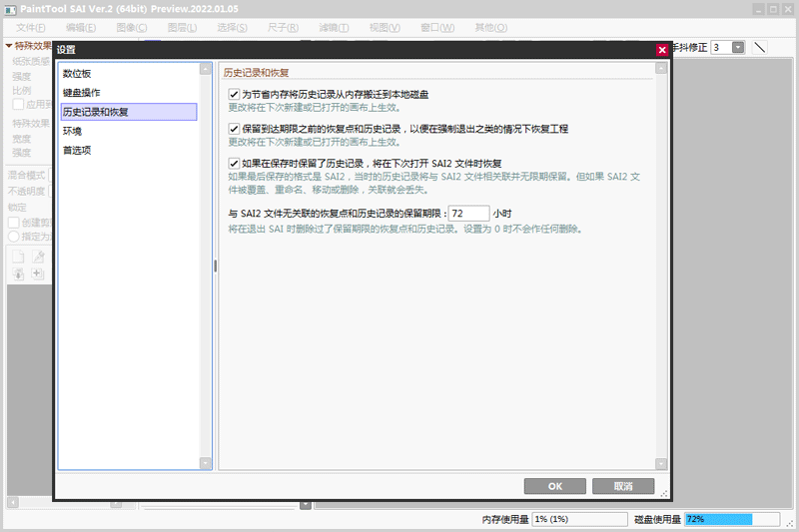Select 数位板 in the settings category list
Screen dimensions: 799x532
77,74
